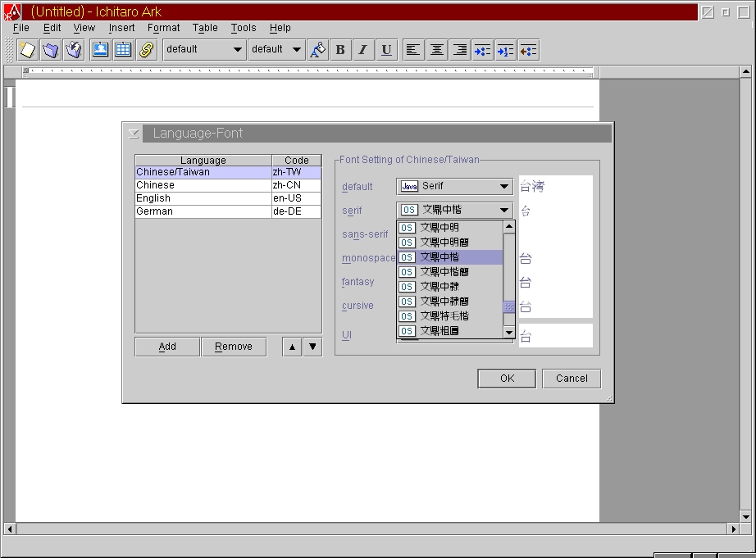Click the horizontal scrollbar left arrow
This screenshot has height=558, width=756.
tap(9, 529)
